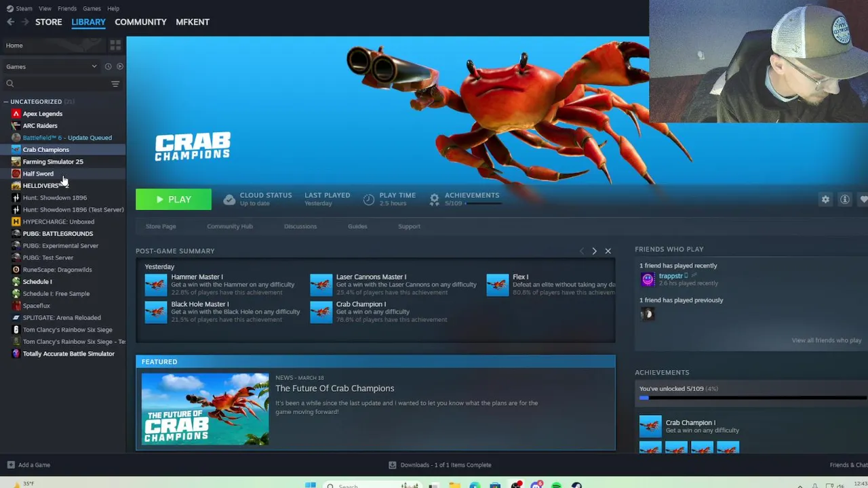The image size is (868, 488).
Task: Open the View menu
Action: pyautogui.click(x=45, y=8)
